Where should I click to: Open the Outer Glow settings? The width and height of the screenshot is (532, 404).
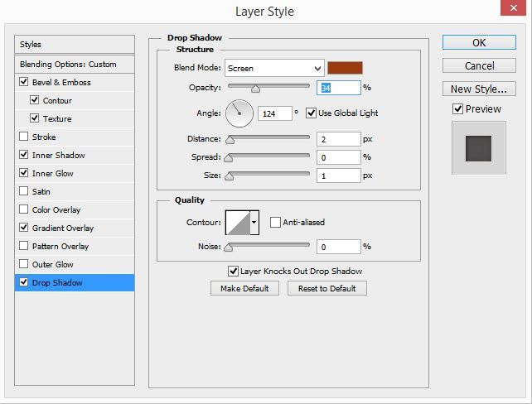52,264
